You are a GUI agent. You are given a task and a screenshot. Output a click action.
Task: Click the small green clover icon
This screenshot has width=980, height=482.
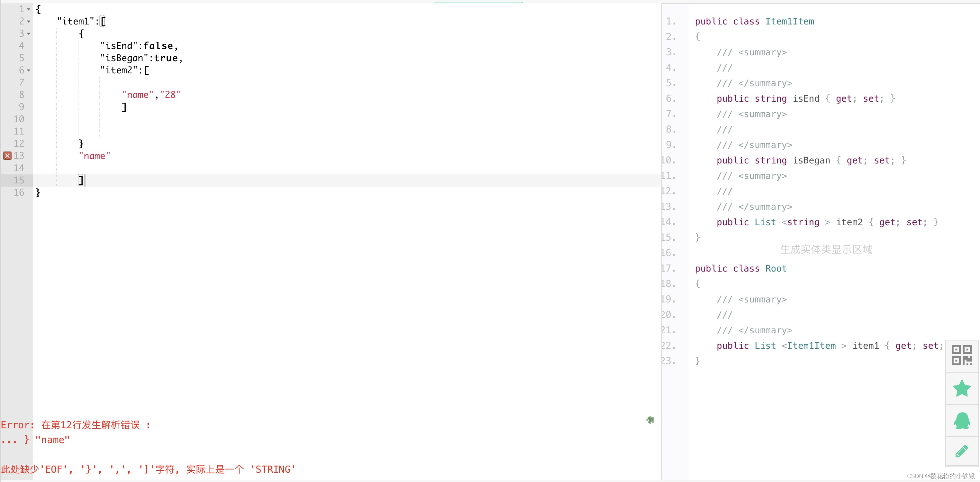click(x=650, y=420)
